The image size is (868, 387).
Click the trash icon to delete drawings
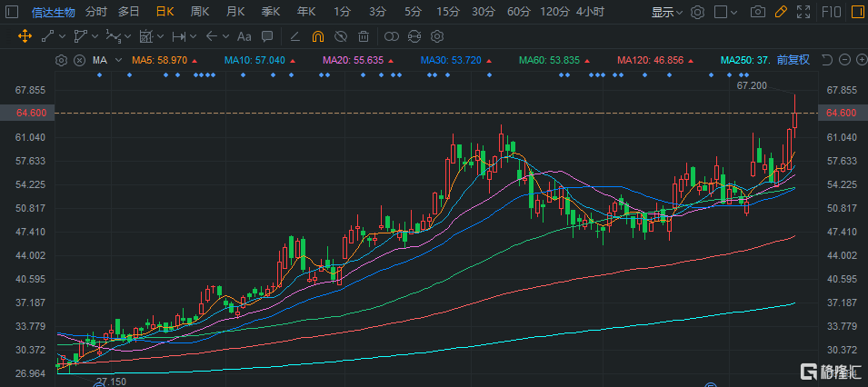click(364, 36)
